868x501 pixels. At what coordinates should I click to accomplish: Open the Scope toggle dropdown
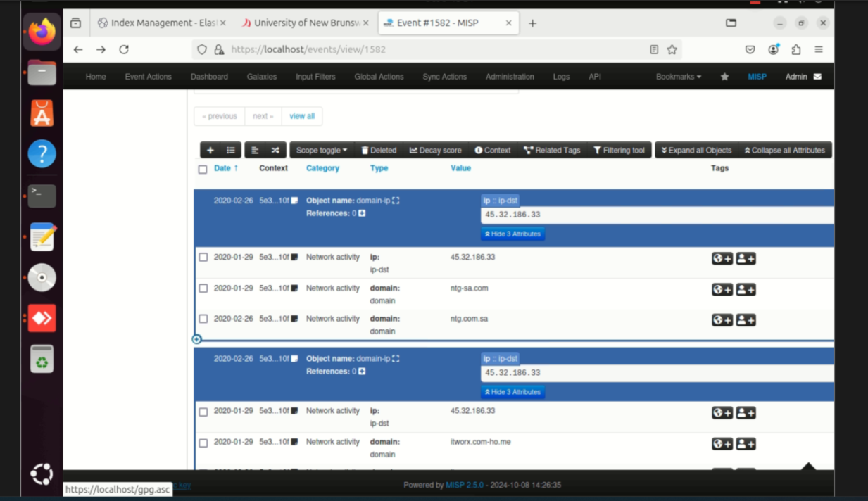tap(321, 151)
